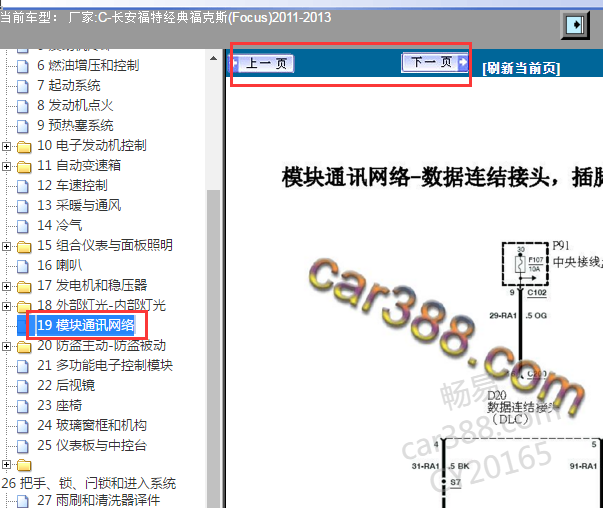Viewport: 603px width, 508px height.
Task: Open the 25 仪表板与中控台 page
Action: point(92,445)
